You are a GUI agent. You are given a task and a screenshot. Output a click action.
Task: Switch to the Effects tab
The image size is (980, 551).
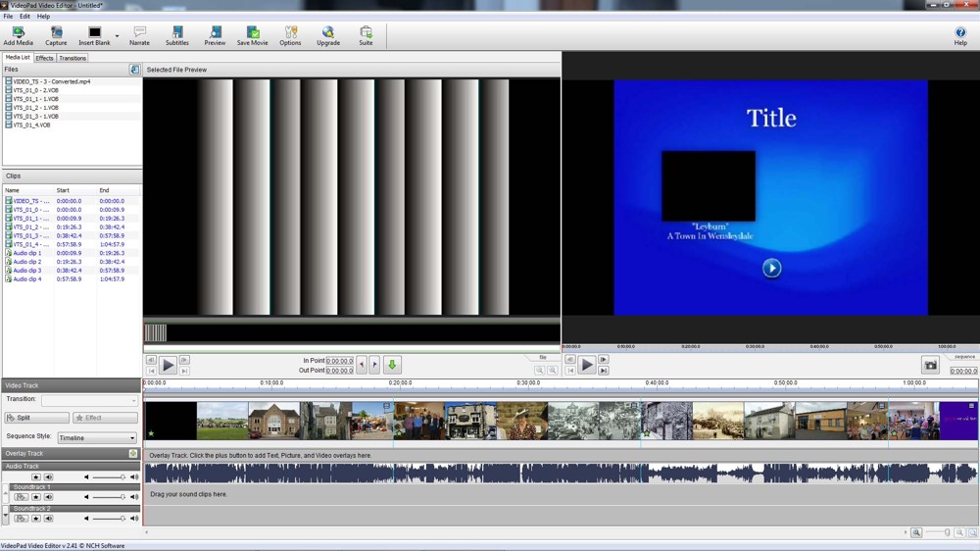[44, 58]
